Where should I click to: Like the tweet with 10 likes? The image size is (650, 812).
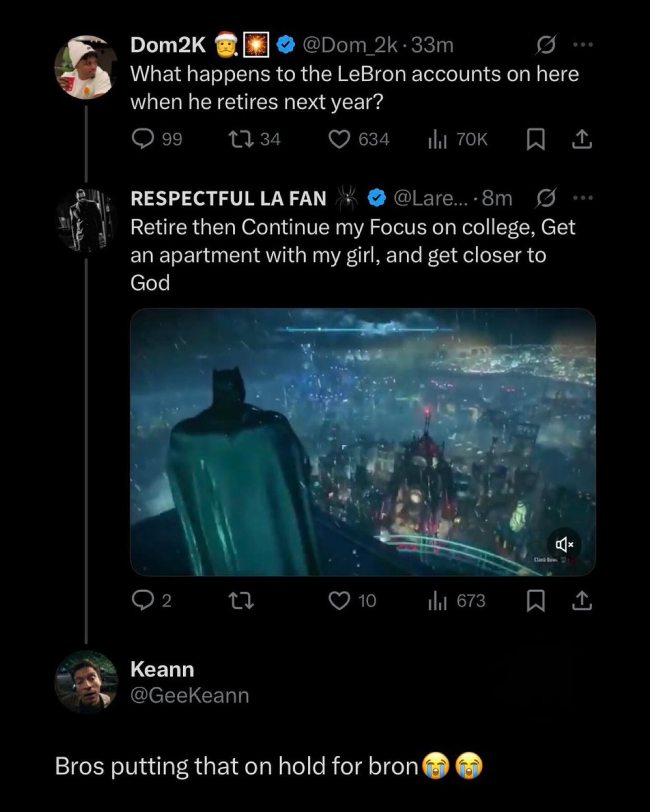(x=339, y=601)
